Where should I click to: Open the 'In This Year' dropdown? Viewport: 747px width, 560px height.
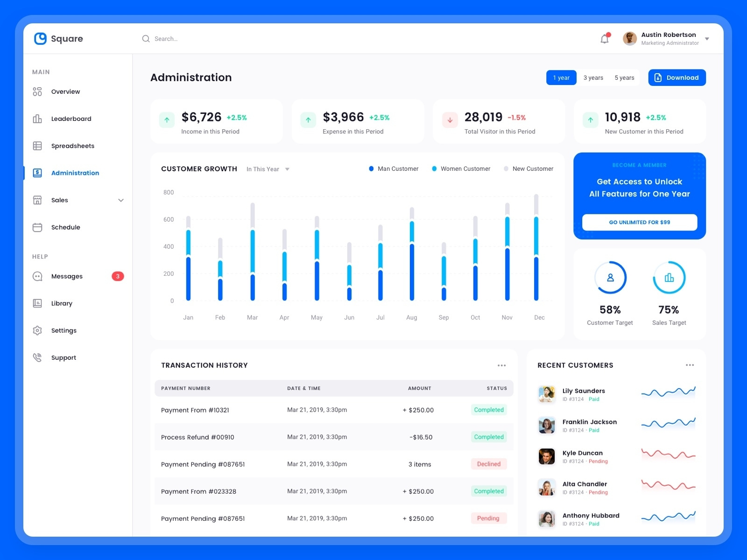(268, 169)
